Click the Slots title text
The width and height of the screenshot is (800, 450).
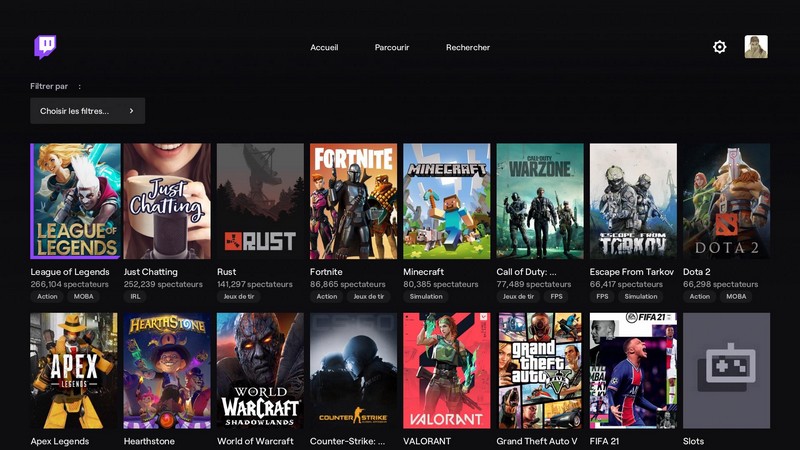click(x=693, y=441)
